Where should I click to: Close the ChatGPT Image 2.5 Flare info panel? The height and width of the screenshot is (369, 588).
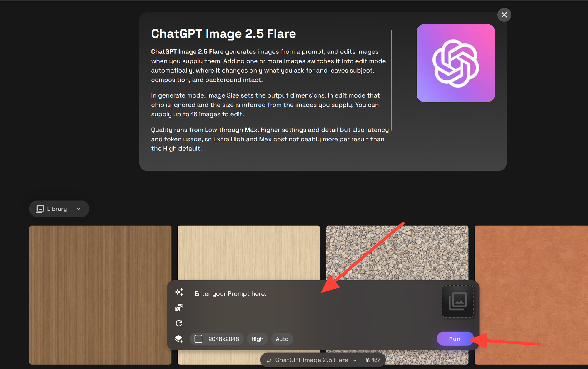(x=504, y=15)
